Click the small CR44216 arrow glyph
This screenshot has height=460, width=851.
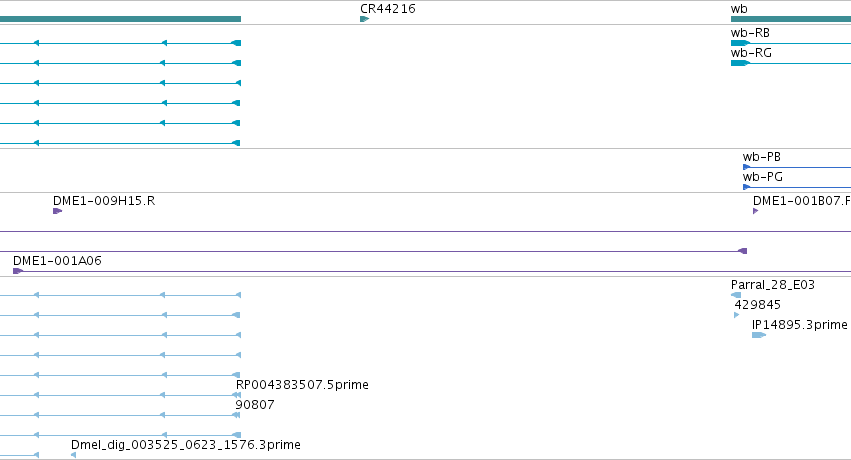(x=364, y=19)
